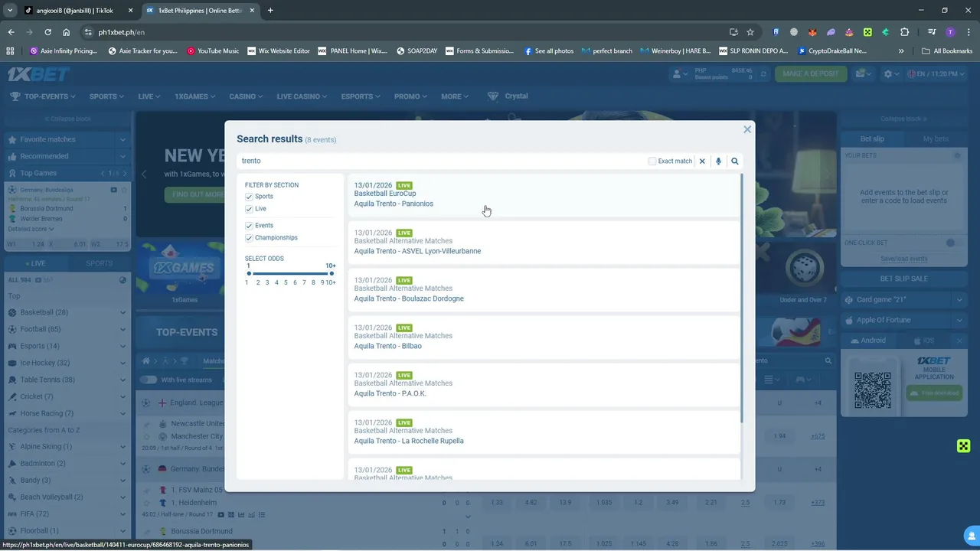Screen dimensions: 980x551
Task: Click the Search results list scrollbar
Action: [741, 298]
